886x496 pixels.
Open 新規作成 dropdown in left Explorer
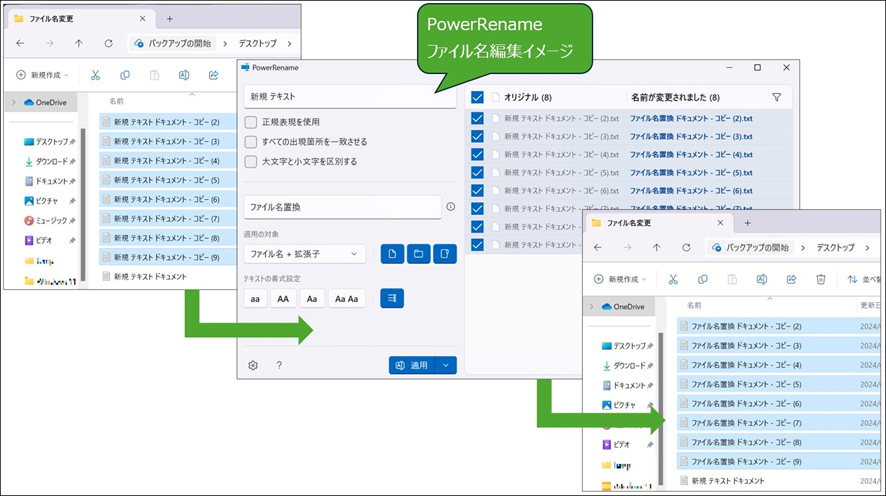pyautogui.click(x=42, y=75)
